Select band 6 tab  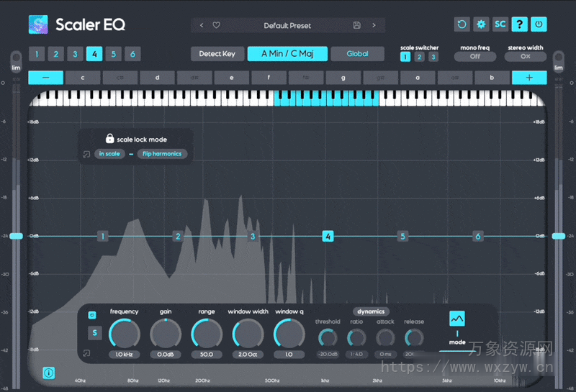click(132, 54)
